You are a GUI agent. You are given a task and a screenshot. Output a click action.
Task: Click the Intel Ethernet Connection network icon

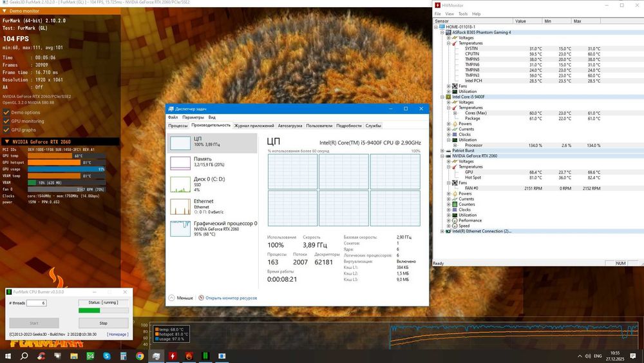(x=448, y=231)
